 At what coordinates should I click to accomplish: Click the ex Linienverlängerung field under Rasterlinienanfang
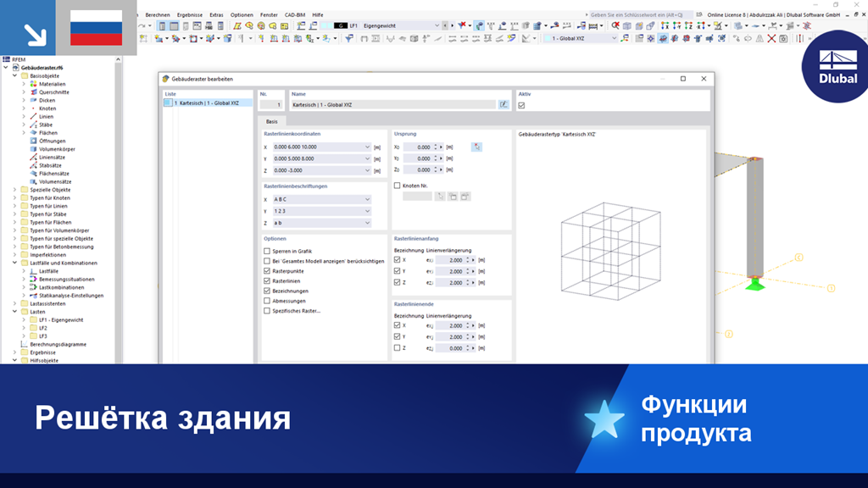[x=449, y=260]
